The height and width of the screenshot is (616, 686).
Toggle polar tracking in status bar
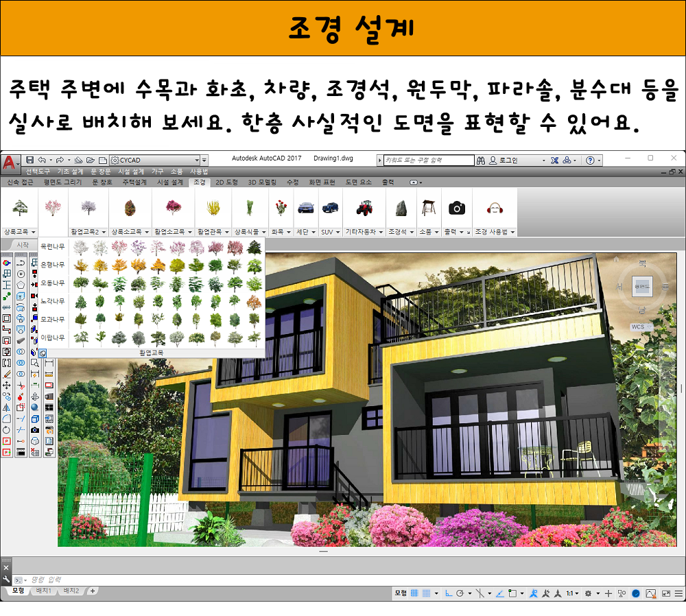[x=460, y=593]
